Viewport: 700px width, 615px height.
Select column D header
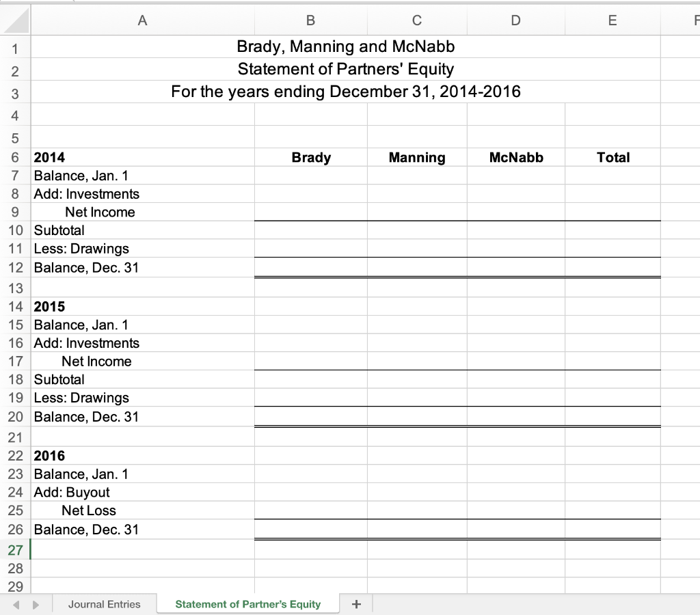[x=515, y=20]
